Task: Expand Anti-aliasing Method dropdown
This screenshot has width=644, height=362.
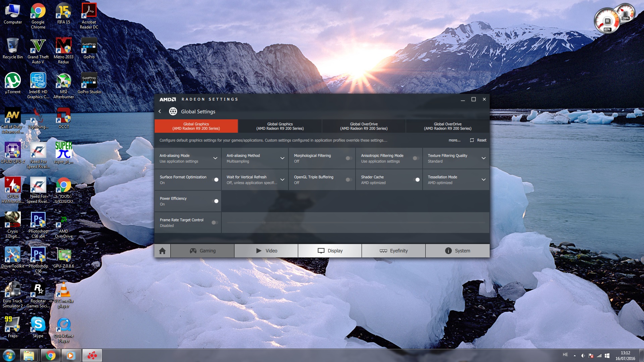Action: (282, 158)
